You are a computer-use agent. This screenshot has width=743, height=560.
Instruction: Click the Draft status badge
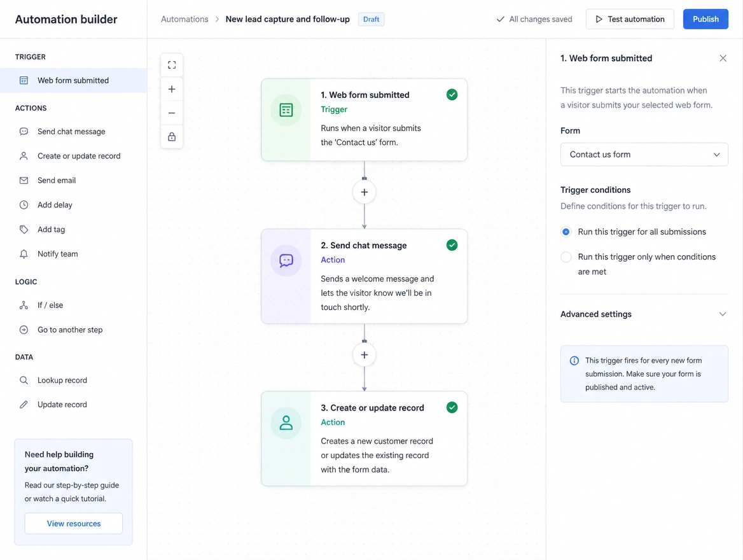tap(371, 19)
